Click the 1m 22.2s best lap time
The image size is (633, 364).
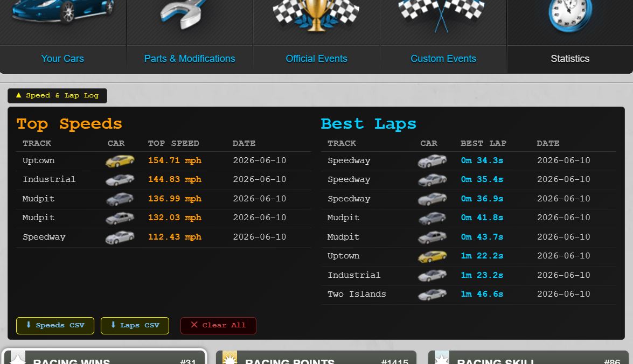pos(482,256)
